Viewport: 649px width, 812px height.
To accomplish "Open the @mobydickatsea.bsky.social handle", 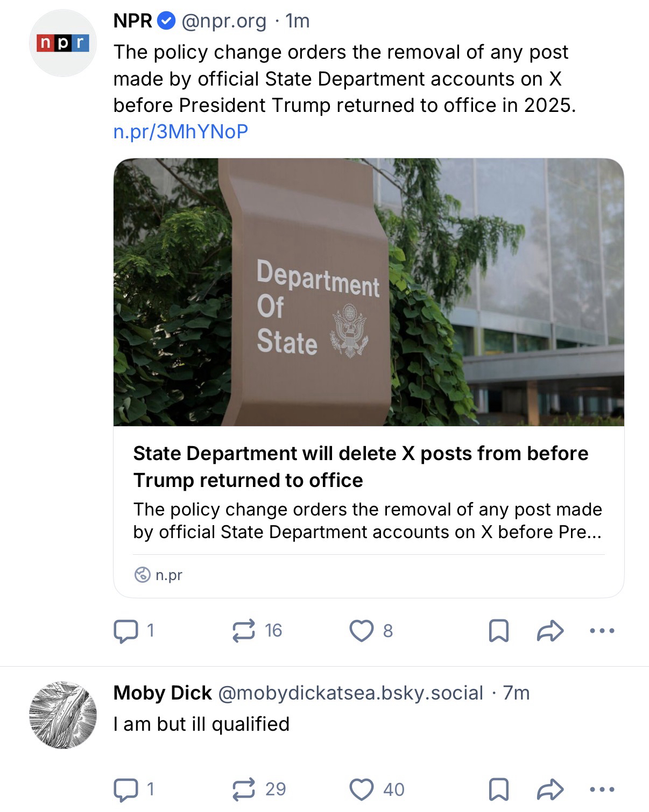I will 350,693.
